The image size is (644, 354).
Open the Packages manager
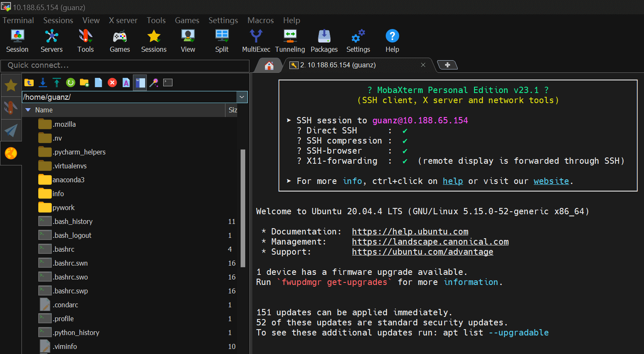tap(324, 41)
